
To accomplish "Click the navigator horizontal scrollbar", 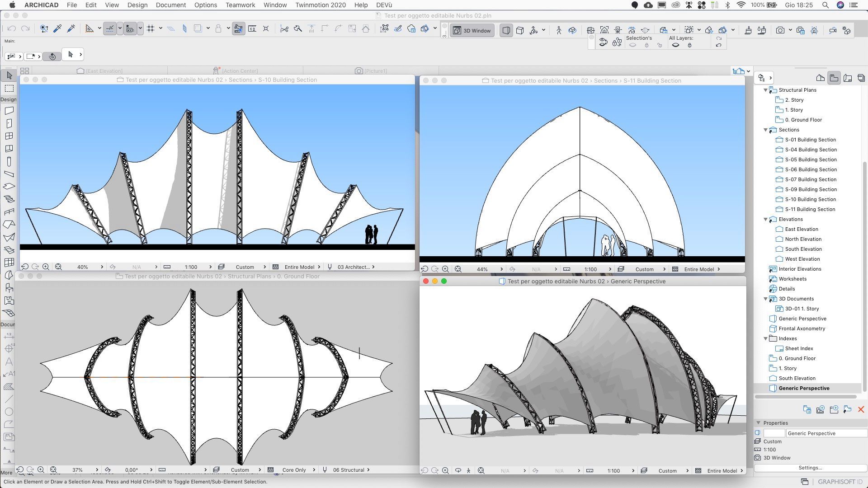I will (x=806, y=397).
